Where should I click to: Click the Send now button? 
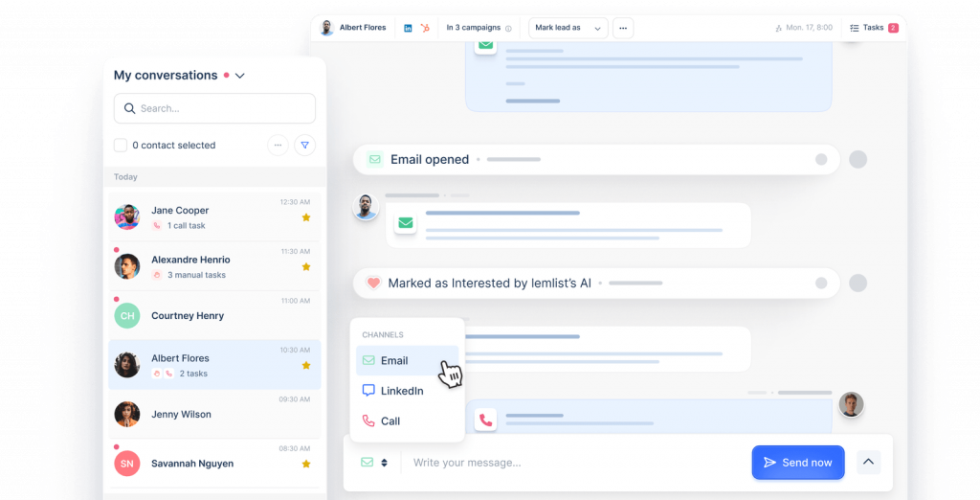click(797, 463)
